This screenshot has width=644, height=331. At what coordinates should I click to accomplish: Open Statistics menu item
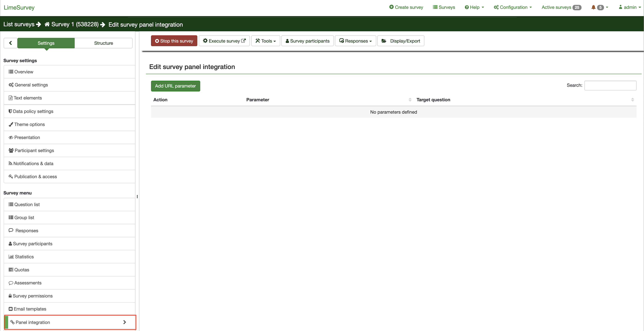tap(70, 257)
